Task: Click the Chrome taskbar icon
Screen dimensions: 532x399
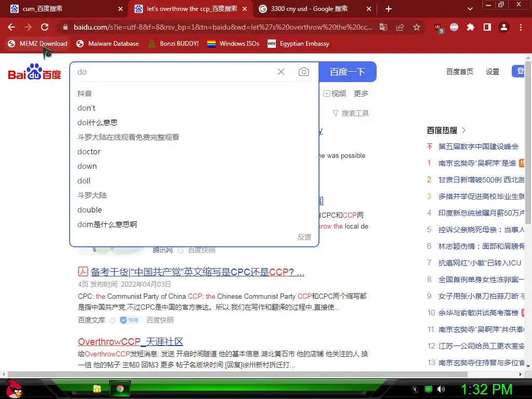Action: click(120, 389)
